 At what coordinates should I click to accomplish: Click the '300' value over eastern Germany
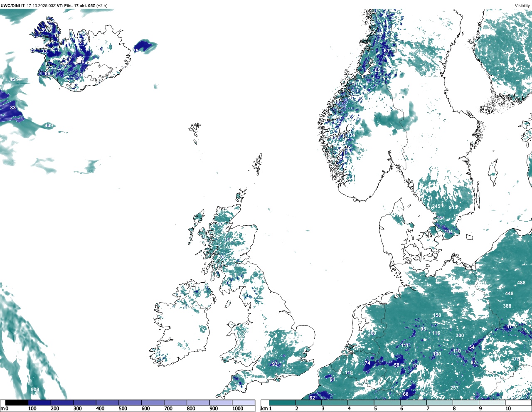point(460,336)
